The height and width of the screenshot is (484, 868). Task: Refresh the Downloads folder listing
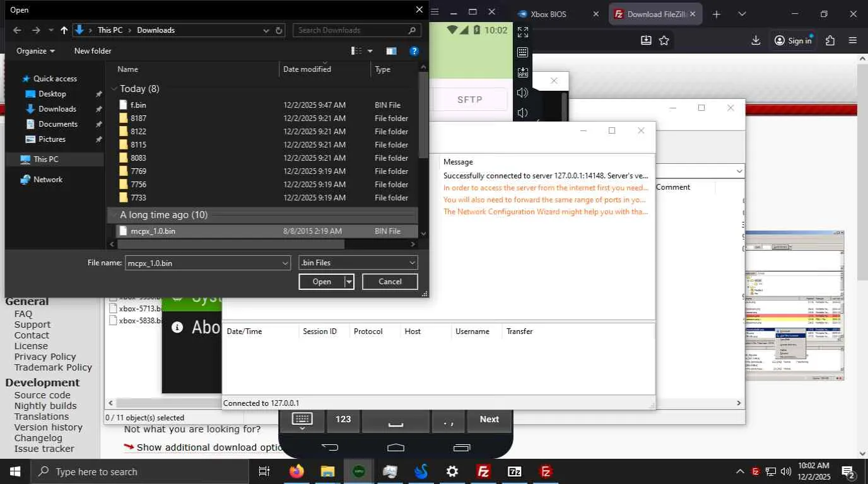pyautogui.click(x=279, y=30)
